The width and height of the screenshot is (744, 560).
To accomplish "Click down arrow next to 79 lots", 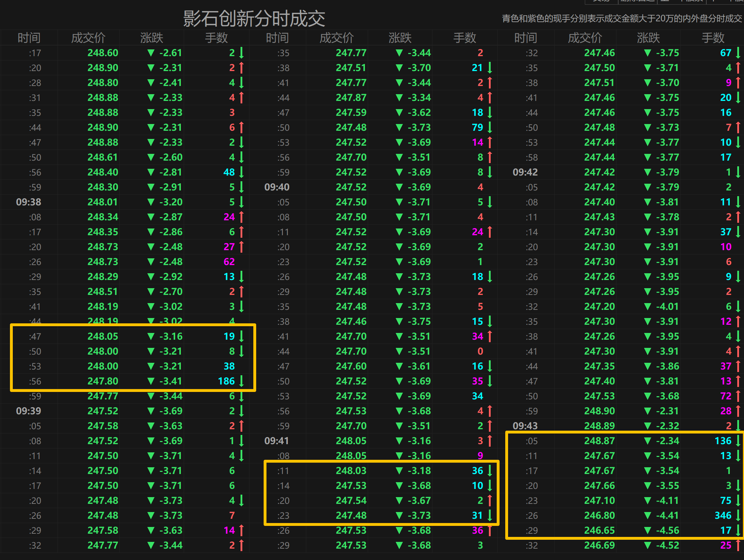I will [490, 127].
